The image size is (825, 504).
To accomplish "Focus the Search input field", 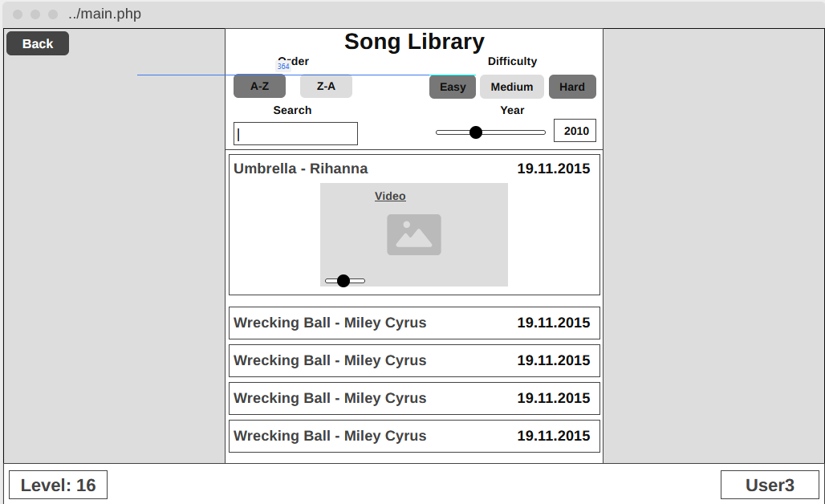I will (x=295, y=134).
